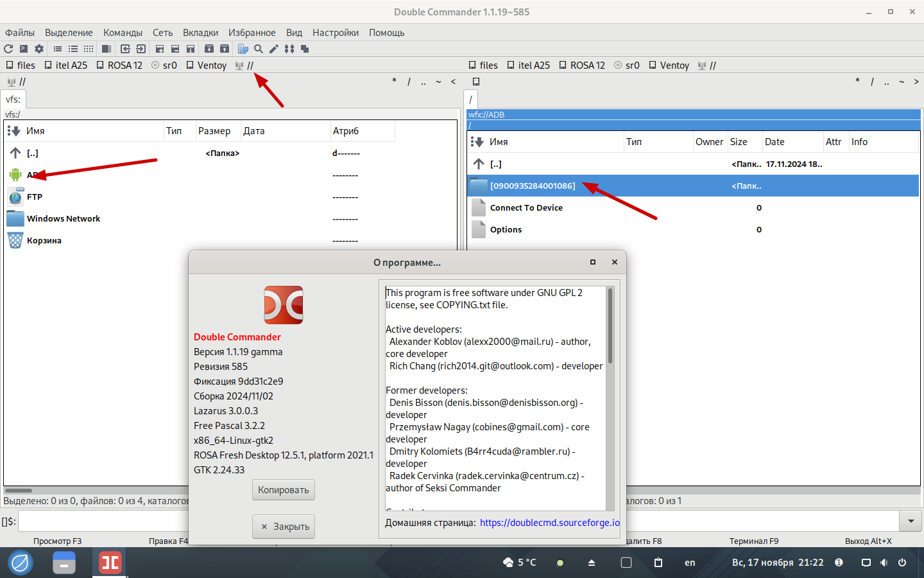
Task: Open the right panel drive list button
Action: tap(476, 82)
